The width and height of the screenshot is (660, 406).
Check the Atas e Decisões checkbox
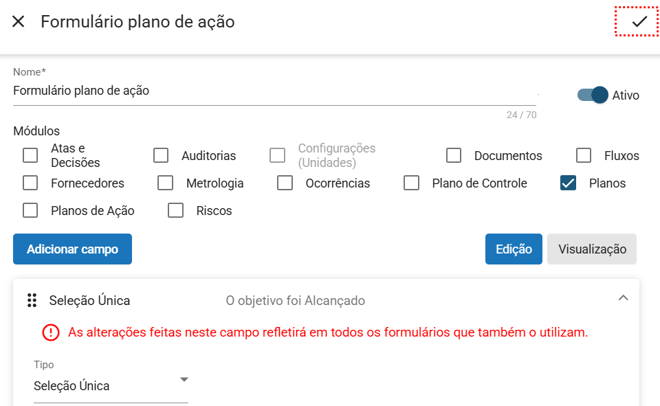(30, 156)
